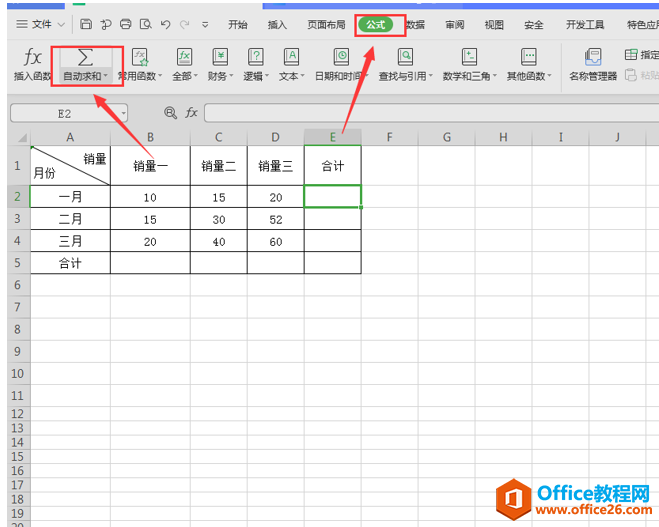Click the Select All corner triangle
Image resolution: width=659 pixels, height=527 pixels.
point(22,137)
